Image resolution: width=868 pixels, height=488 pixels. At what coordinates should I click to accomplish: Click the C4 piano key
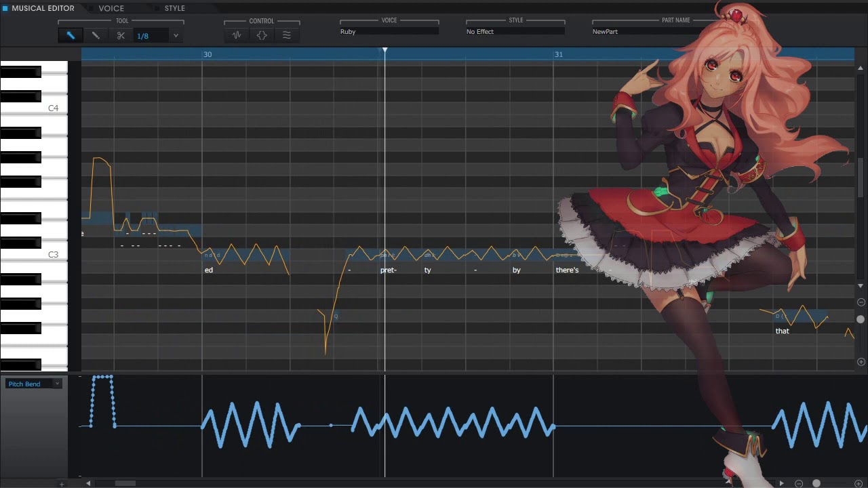(34, 108)
